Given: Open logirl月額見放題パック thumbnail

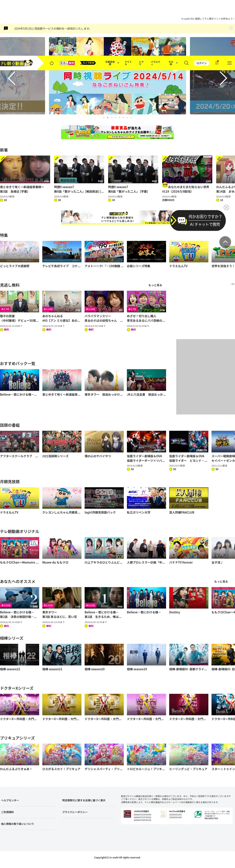Looking at the screenshot, I should tap(104, 498).
